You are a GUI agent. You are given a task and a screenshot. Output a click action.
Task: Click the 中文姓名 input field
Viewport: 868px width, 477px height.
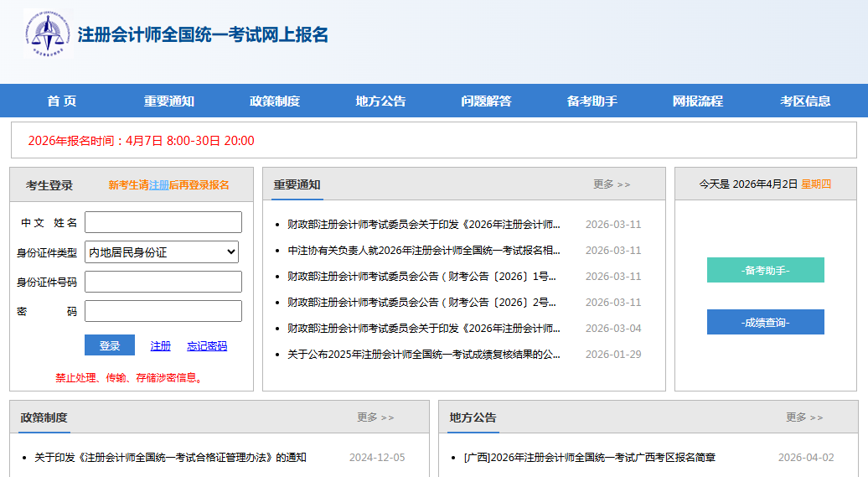coord(163,222)
